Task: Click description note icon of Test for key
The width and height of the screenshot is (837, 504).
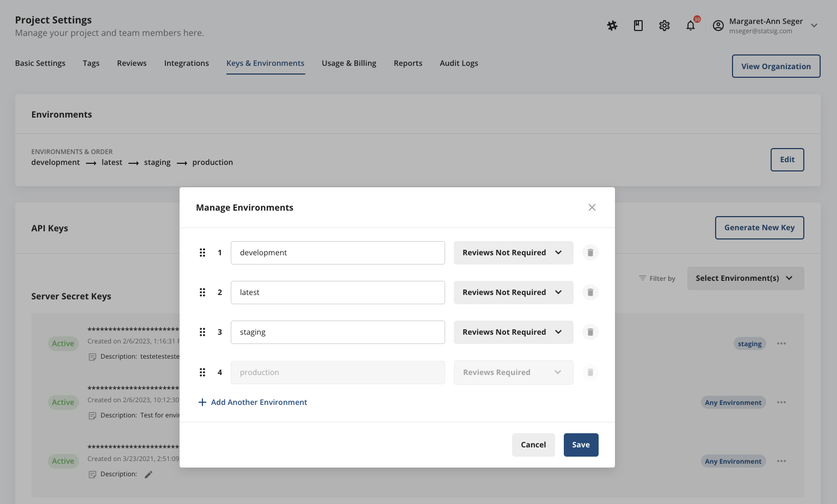Action: [93, 416]
